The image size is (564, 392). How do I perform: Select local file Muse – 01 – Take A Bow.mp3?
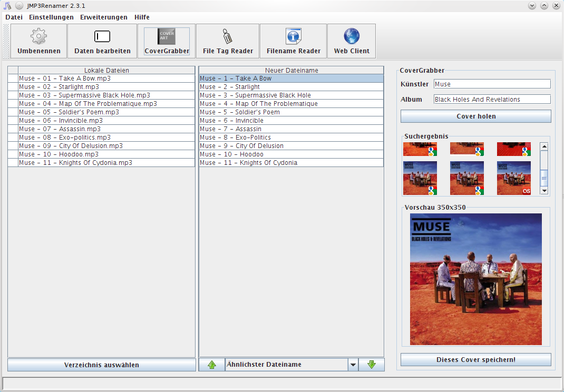coord(106,79)
